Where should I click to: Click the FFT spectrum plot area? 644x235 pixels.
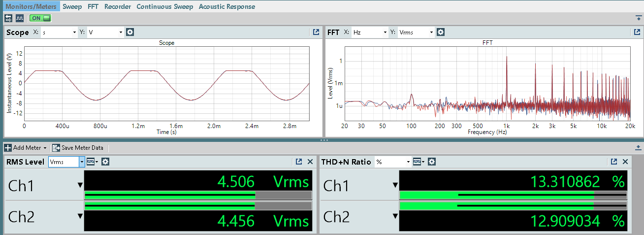coord(487,83)
